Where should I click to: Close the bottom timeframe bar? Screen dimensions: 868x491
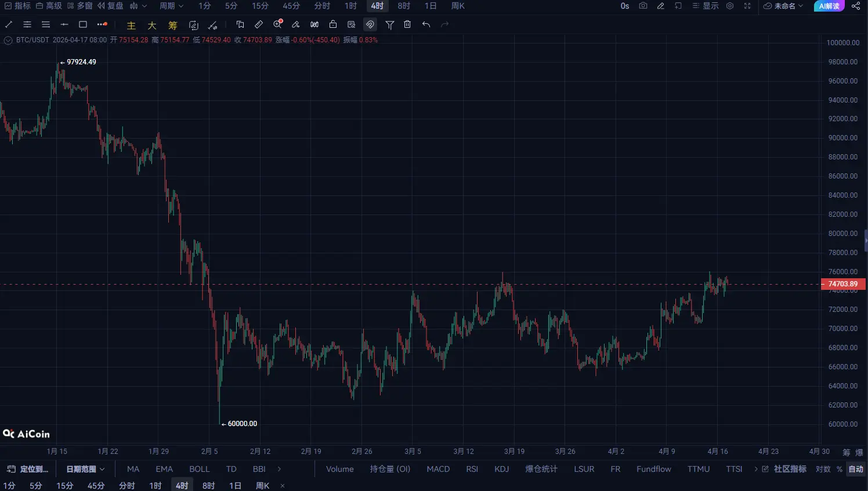[x=283, y=486]
